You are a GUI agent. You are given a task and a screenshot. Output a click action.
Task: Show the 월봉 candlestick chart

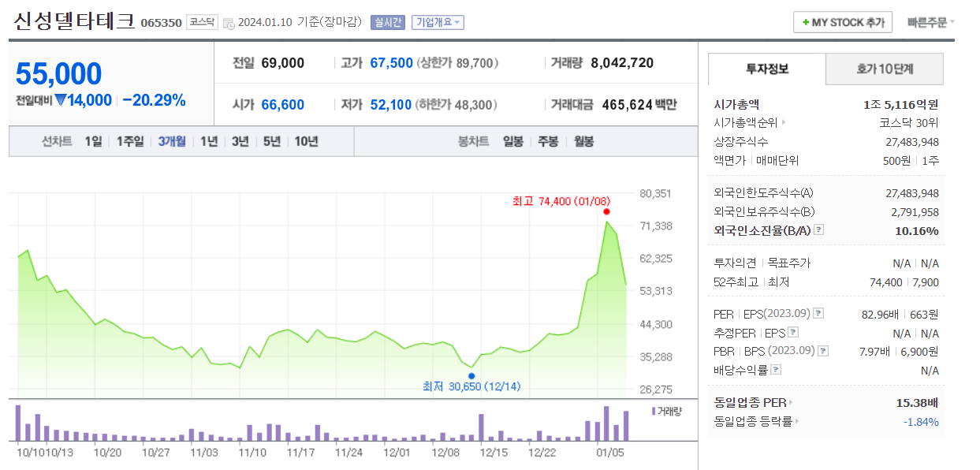tap(583, 141)
